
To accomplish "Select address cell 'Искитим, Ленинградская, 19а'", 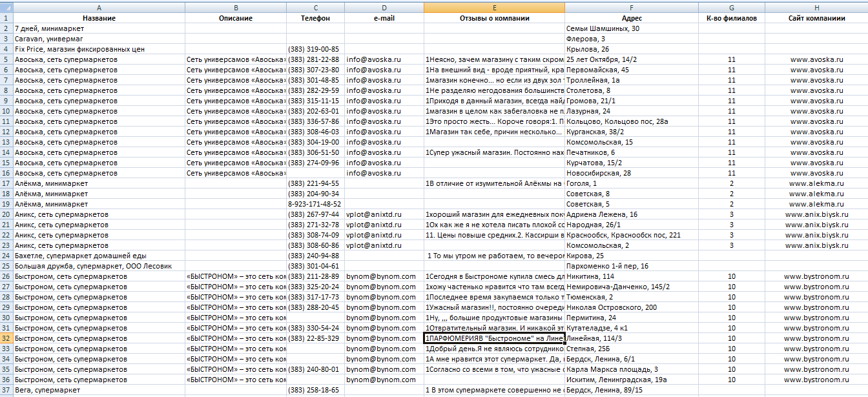I will [x=631, y=380].
